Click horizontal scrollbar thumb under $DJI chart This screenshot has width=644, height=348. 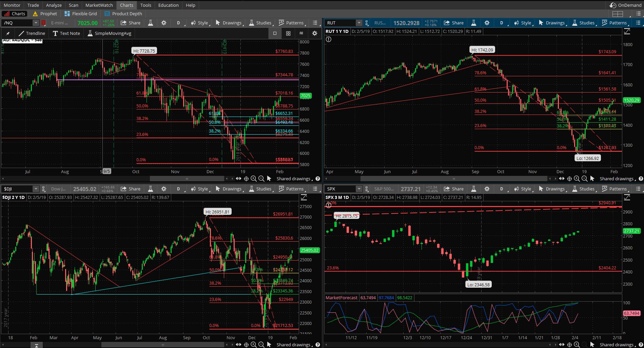(x=163, y=345)
